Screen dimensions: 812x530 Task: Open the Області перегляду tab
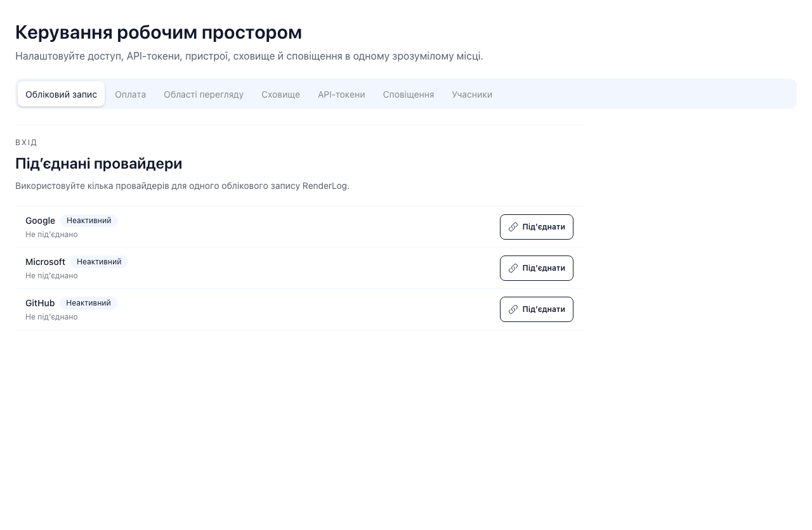click(204, 94)
